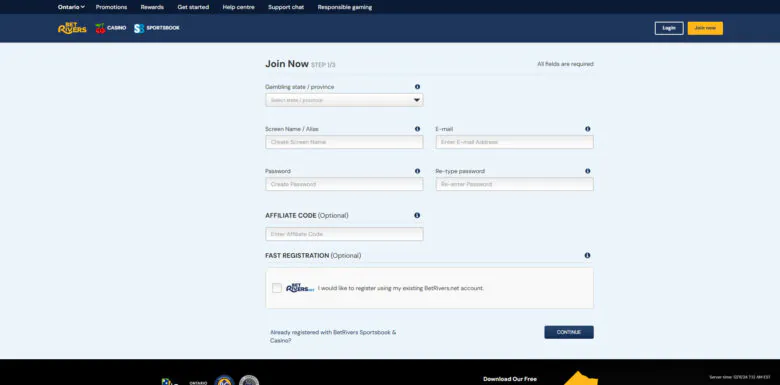780x385 pixels.
Task: Open the Casino section with cherry icon
Action: (111, 28)
